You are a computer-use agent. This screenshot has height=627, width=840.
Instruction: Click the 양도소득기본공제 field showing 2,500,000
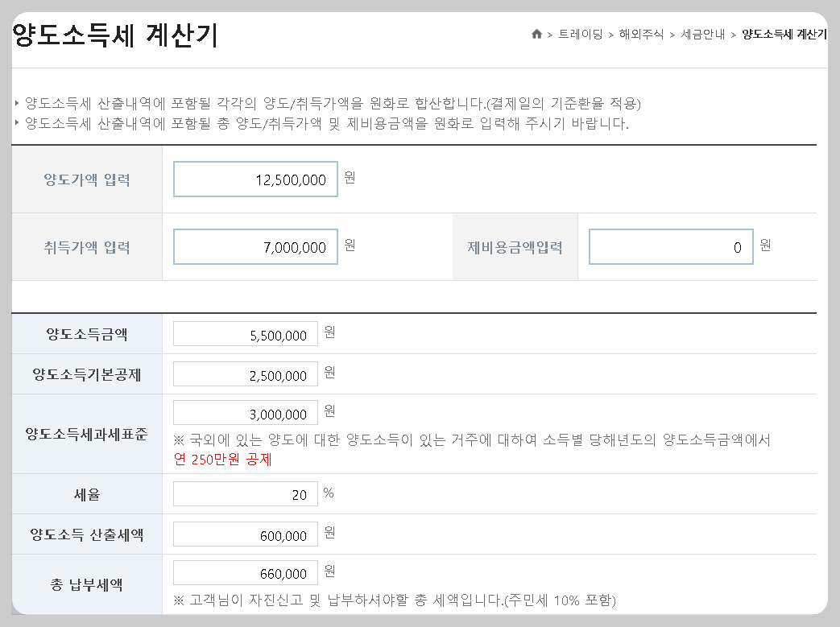[245, 373]
